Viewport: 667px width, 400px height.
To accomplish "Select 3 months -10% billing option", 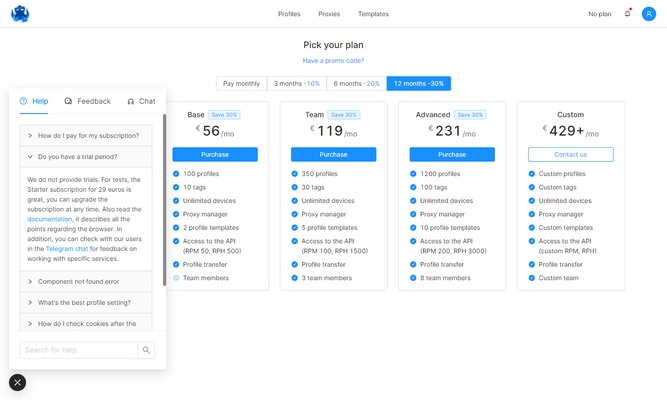I will pyautogui.click(x=297, y=83).
